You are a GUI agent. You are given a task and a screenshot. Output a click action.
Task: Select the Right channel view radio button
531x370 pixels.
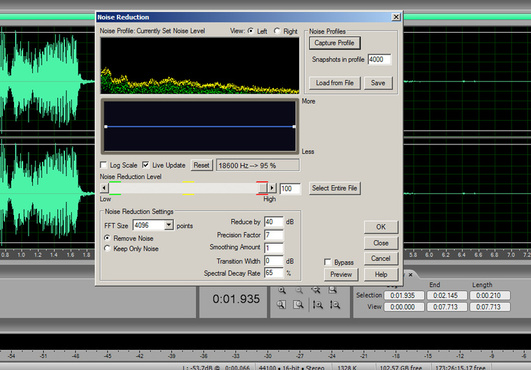click(277, 30)
